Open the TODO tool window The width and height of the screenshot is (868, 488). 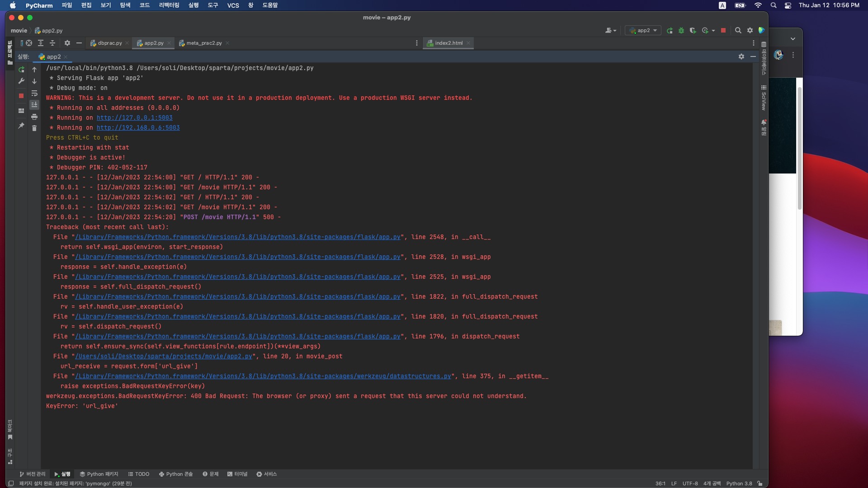139,474
